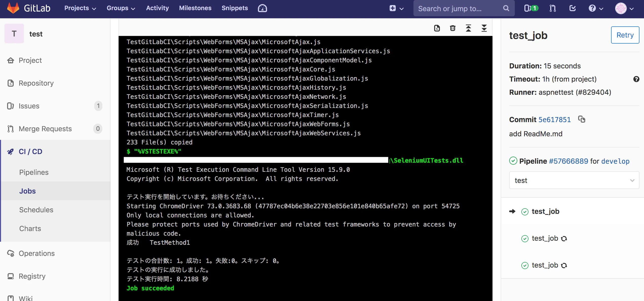The height and width of the screenshot is (301, 644).
Task: Click the Merge Requests count badge 0
Action: tap(98, 129)
